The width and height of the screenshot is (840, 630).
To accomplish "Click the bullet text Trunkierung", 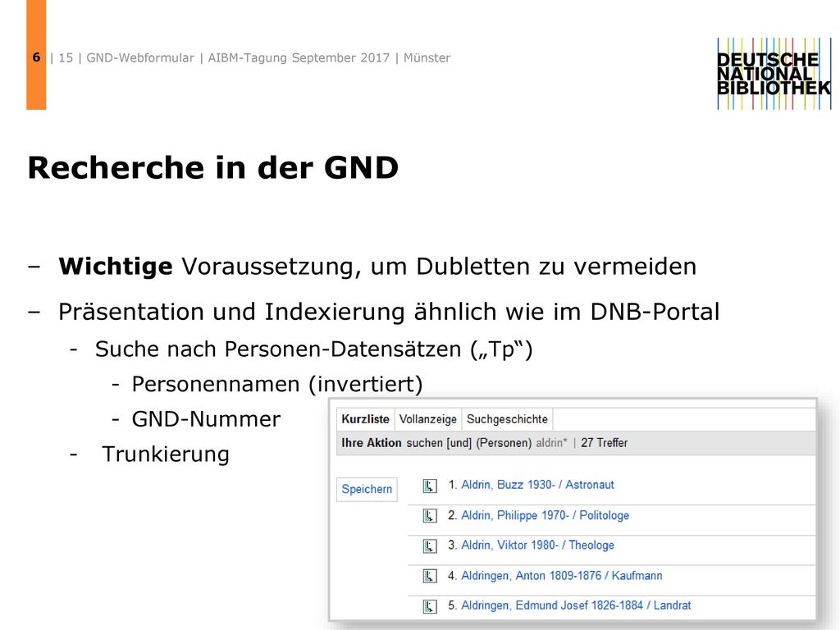I will click(x=166, y=454).
